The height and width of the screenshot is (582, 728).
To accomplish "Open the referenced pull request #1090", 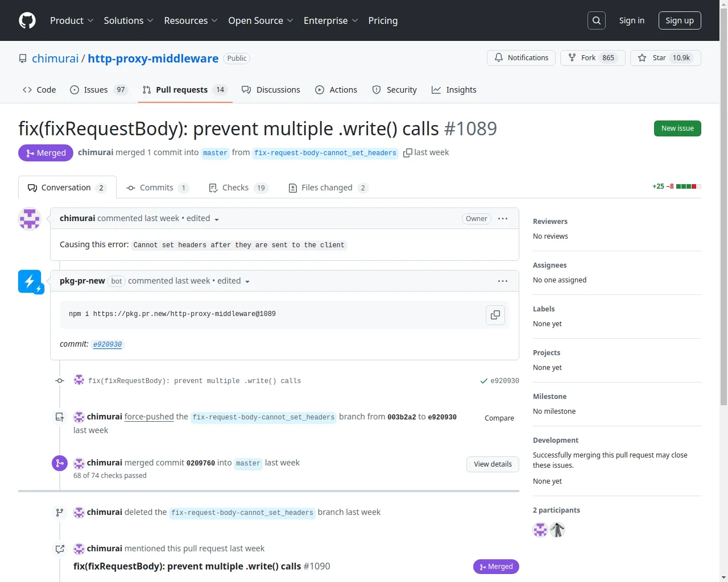I will click(x=201, y=566).
